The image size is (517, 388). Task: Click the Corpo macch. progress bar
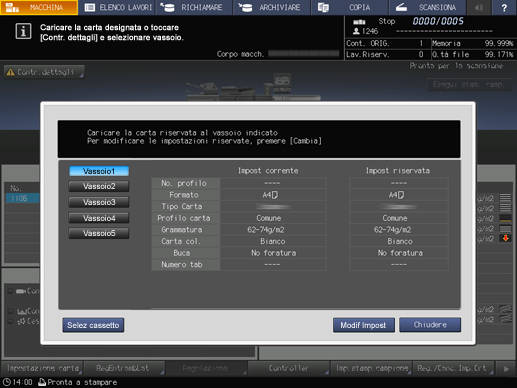[x=304, y=54]
